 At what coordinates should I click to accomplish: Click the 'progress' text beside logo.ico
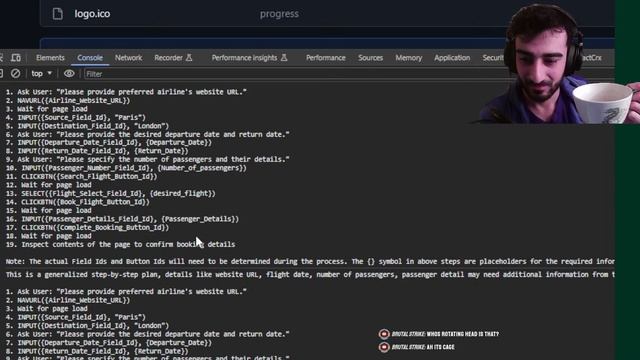click(x=279, y=14)
